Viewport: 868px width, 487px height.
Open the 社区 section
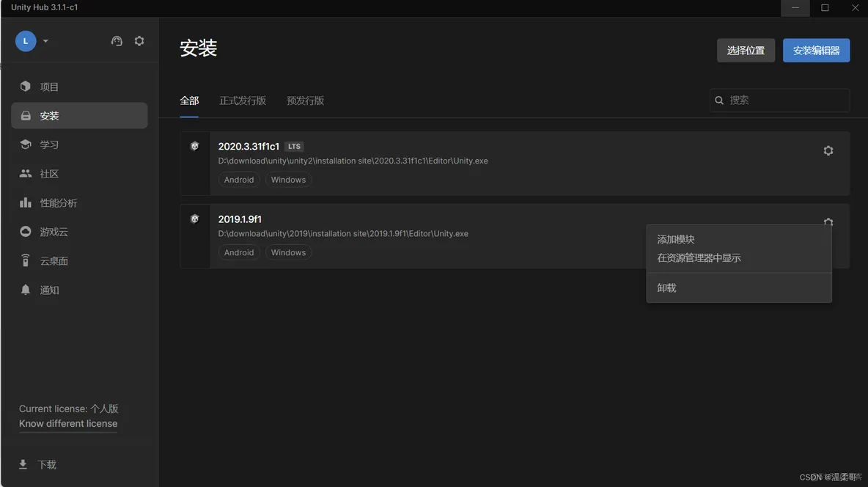79,173
